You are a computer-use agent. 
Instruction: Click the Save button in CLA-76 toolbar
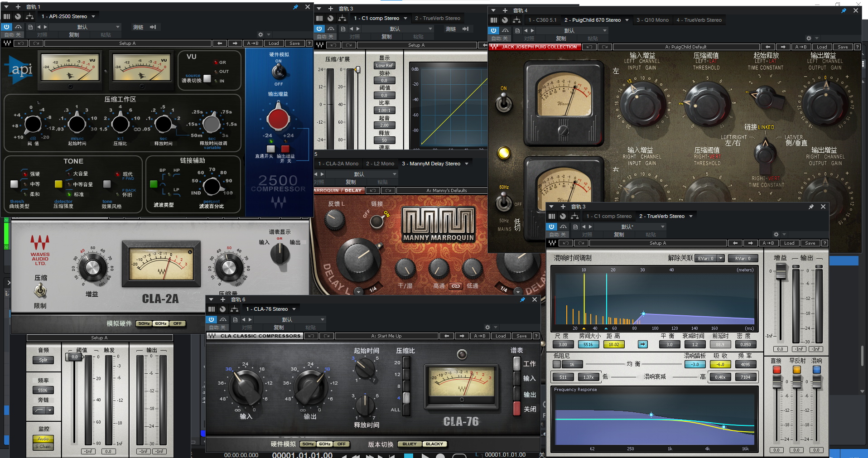521,336
